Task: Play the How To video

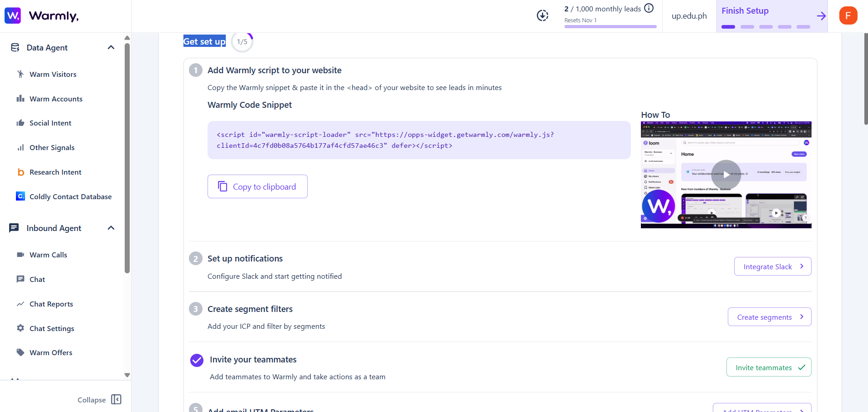Action: click(725, 175)
